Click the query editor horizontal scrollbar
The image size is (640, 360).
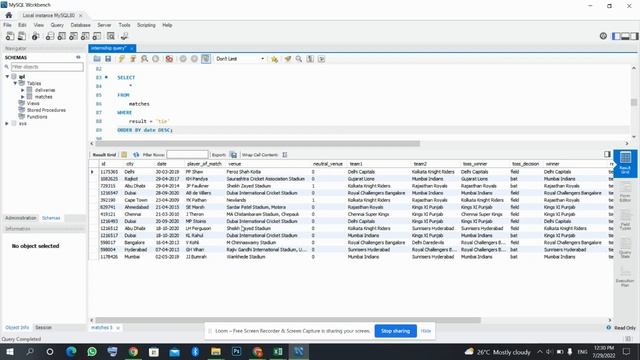pos(258,144)
